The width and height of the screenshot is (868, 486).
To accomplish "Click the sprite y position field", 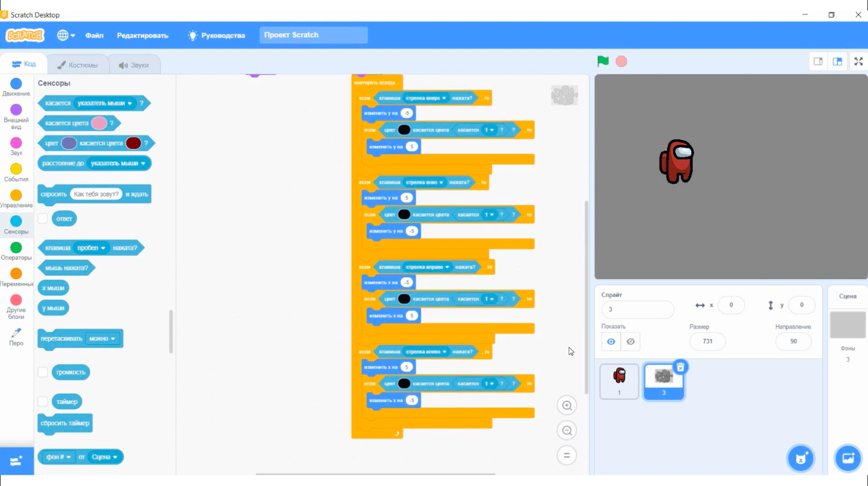I will click(x=802, y=305).
